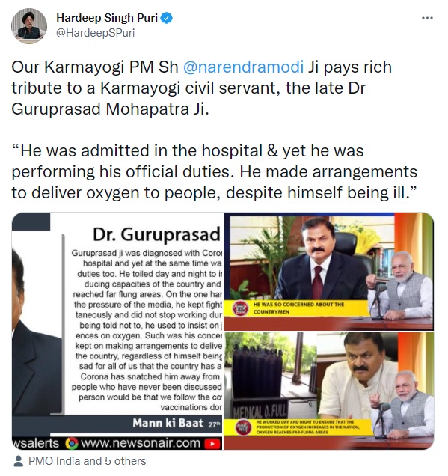Open 'PMO India and 5 others' tagged list
The width and height of the screenshot is (448, 476).
click(87, 461)
